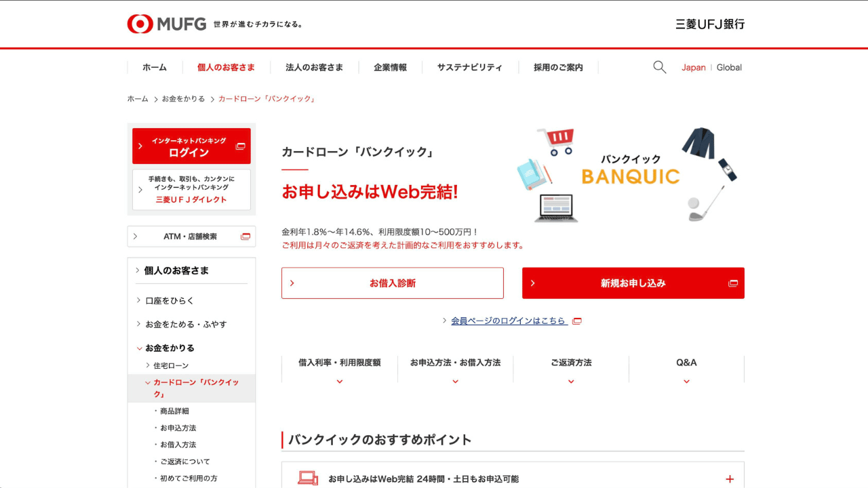Expand the お申込方法・お借入方法 anchor
This screenshot has height=488, width=868.
point(455,369)
